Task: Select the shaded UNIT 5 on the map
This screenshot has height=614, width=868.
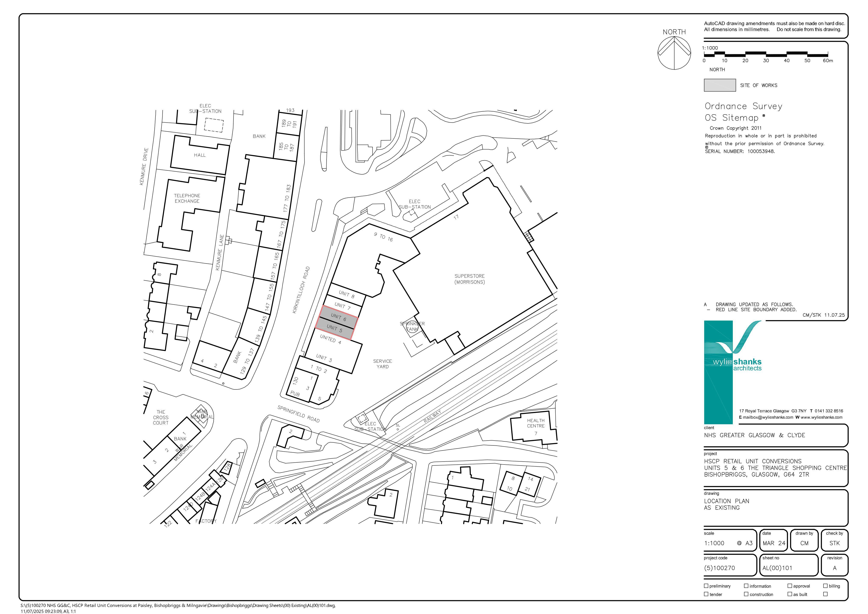Action: click(x=335, y=328)
